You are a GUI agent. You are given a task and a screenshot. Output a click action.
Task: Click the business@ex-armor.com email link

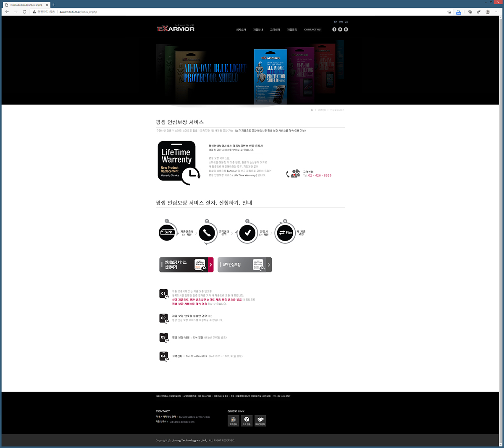point(194,417)
